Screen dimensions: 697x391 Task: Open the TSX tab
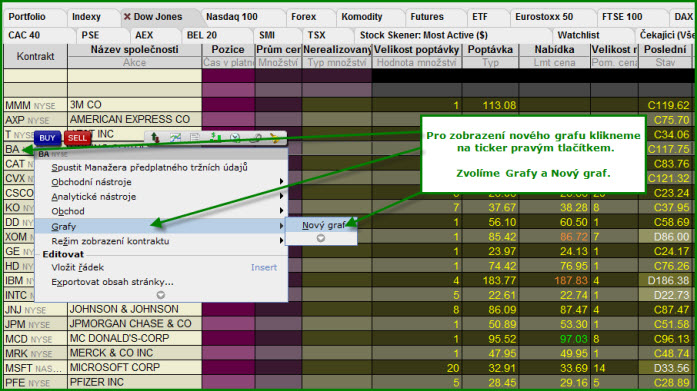(x=316, y=35)
